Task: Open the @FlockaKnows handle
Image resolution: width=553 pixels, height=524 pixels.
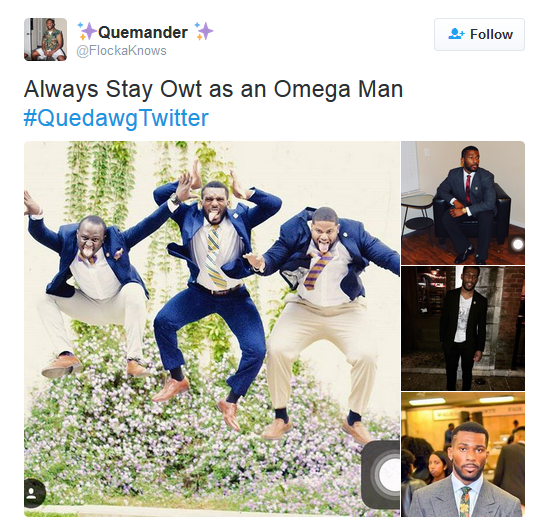Action: click(x=121, y=51)
